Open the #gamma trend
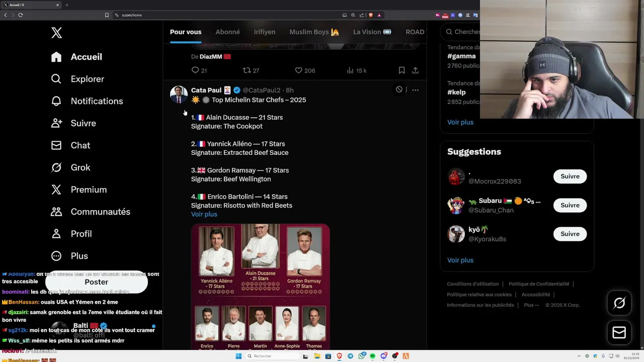The image size is (644, 362). click(461, 56)
